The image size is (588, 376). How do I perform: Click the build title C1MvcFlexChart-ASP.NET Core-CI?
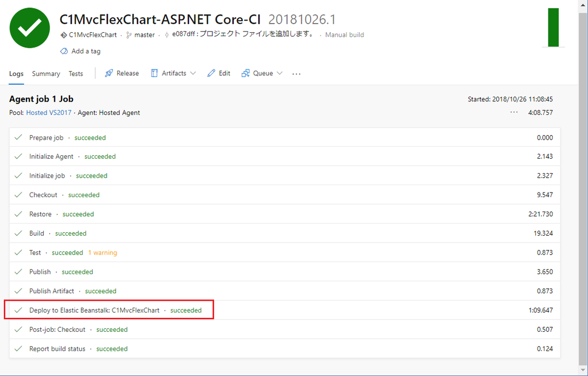[160, 20]
